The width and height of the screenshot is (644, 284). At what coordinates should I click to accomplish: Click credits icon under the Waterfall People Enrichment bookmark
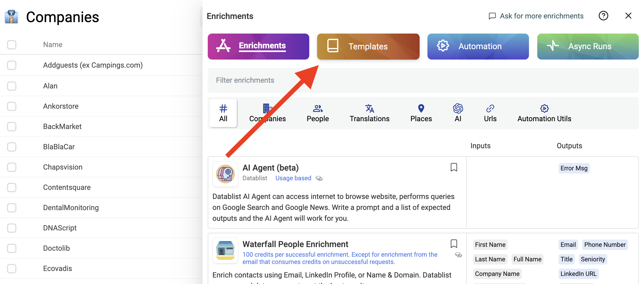(459, 255)
